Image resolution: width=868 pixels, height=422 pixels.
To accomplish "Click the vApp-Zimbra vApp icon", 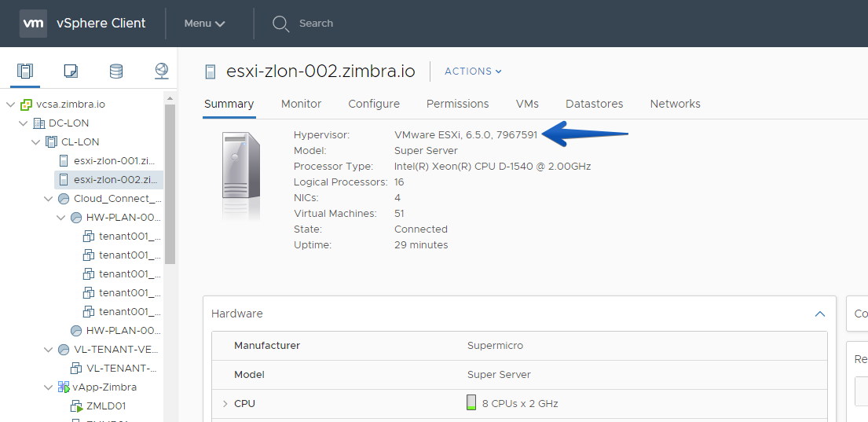I will [64, 387].
